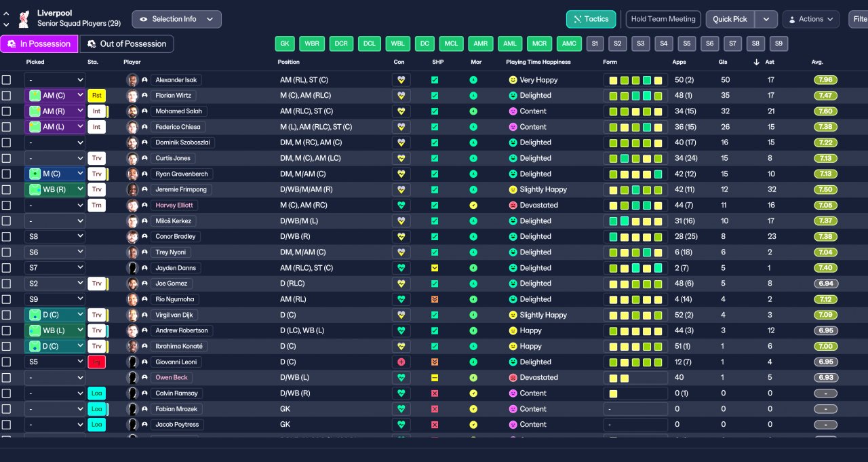This screenshot has height=462, width=868.
Task: Click the sort arrow in the Ast header
Action: click(757, 62)
